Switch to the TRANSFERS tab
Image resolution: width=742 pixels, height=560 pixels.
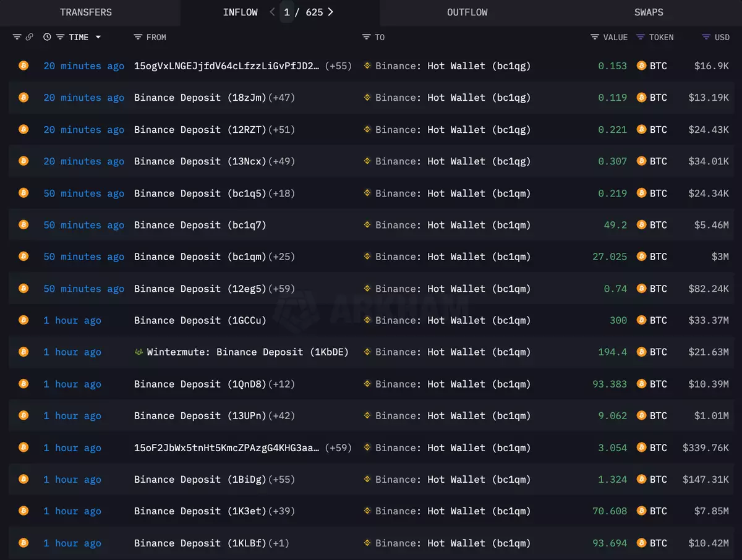point(86,12)
